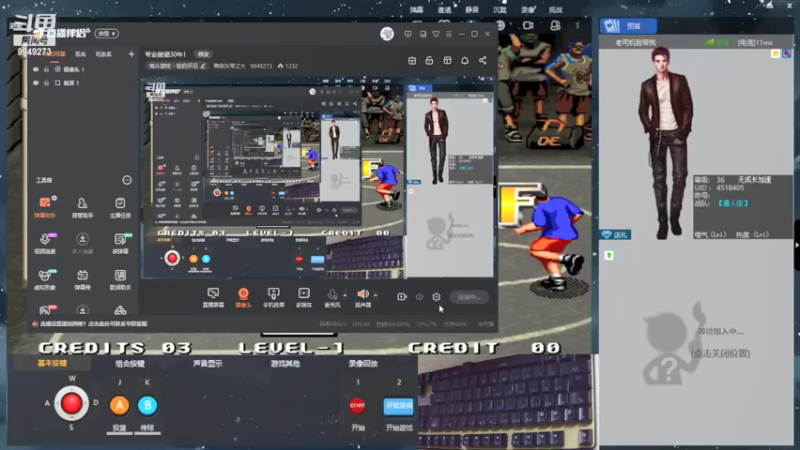Open the 虚拟形象 tool icon
This screenshot has height=450, width=800.
tap(45, 279)
